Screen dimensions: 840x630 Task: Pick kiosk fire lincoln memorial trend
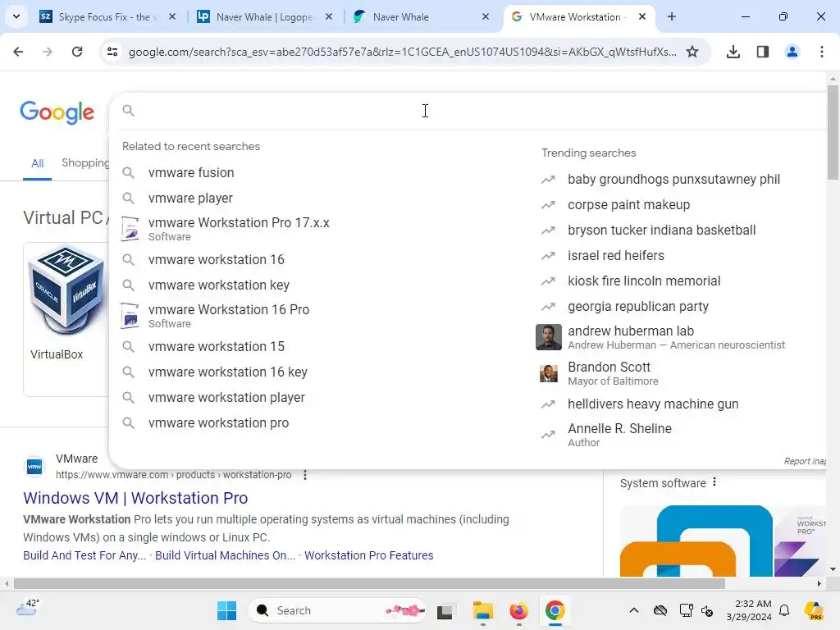pos(644,281)
